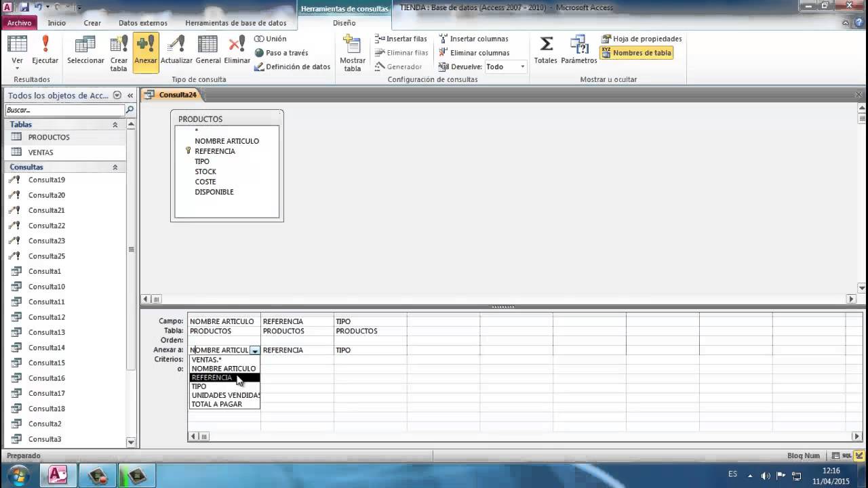Collapse the Tablas group
The height and width of the screenshot is (488, 868).
[115, 125]
